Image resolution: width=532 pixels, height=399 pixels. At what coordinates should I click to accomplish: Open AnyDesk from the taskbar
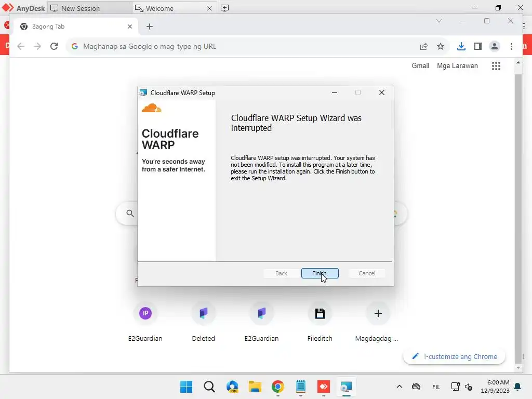coord(323,387)
